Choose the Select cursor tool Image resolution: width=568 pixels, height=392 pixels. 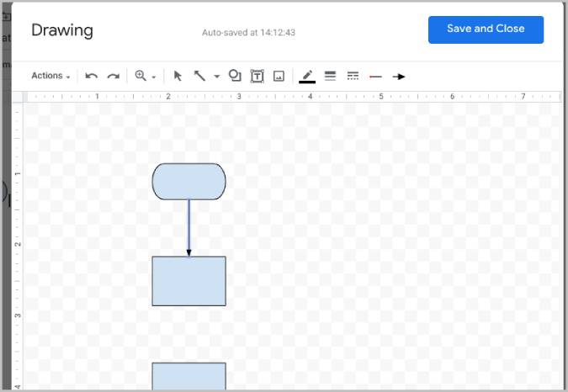(x=178, y=76)
